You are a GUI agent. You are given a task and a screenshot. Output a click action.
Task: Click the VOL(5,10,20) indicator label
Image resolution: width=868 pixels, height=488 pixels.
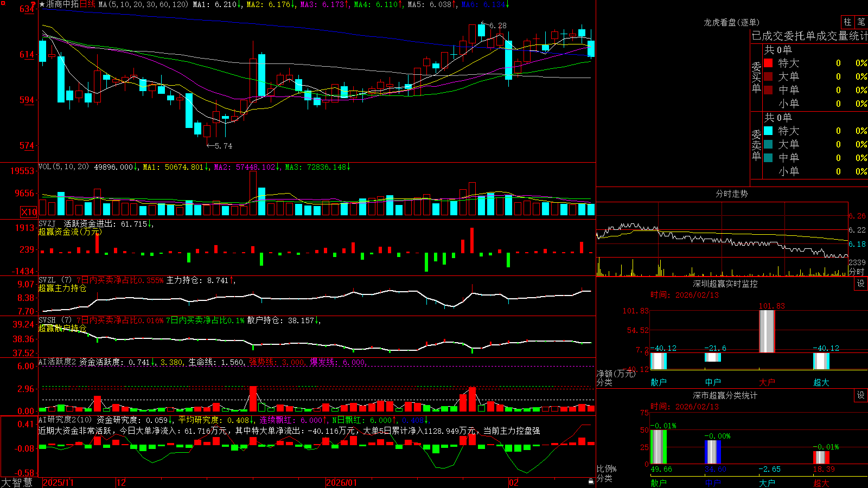tap(63, 167)
